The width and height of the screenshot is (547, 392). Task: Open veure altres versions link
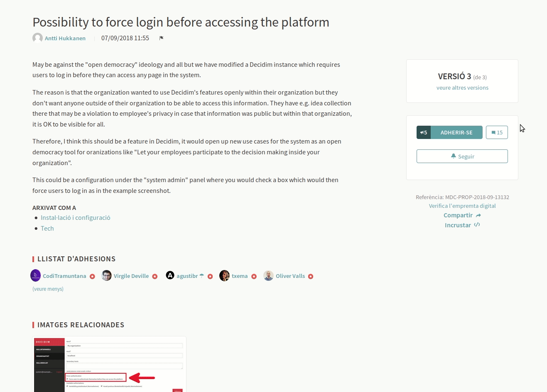pos(462,88)
